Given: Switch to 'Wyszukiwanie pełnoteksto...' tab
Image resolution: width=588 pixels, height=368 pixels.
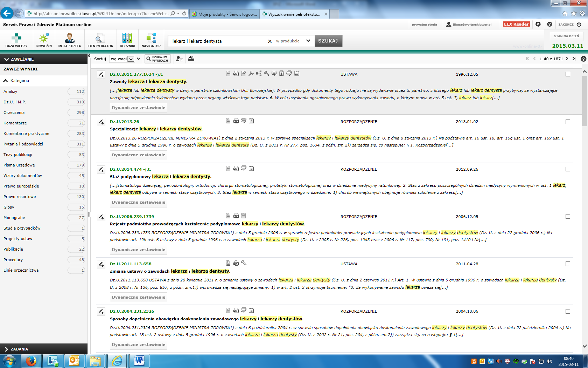Looking at the screenshot, I should pyautogui.click(x=295, y=14).
